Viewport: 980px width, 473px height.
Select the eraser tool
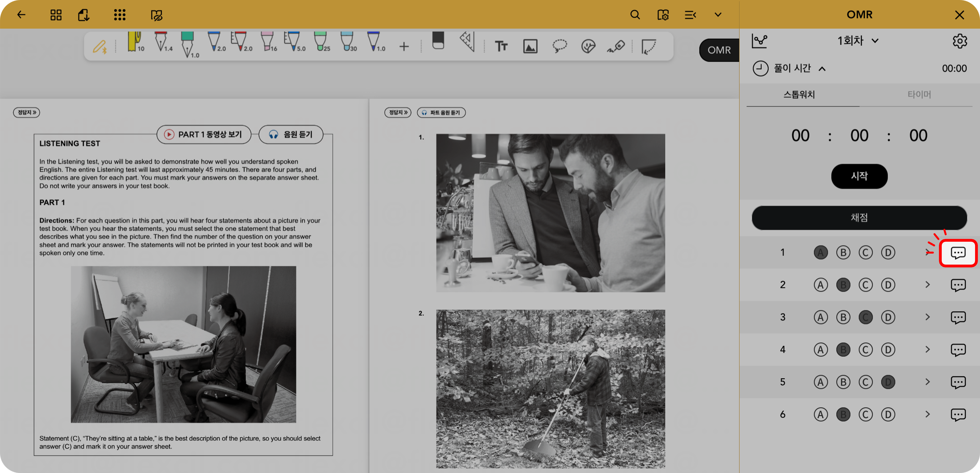tap(438, 41)
